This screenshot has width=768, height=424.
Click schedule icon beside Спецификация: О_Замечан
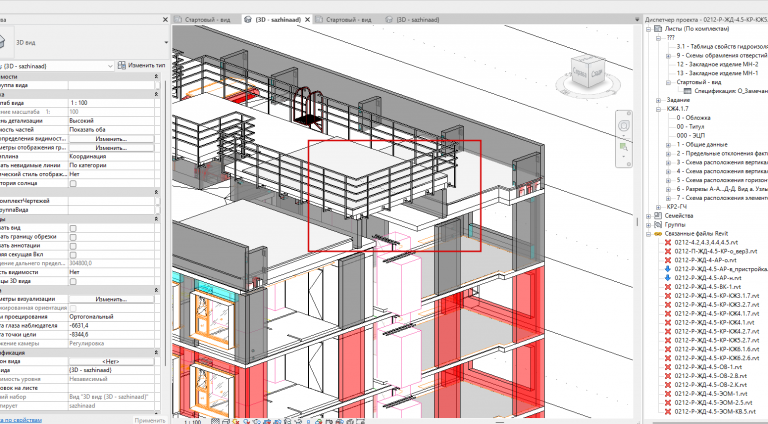click(687, 91)
